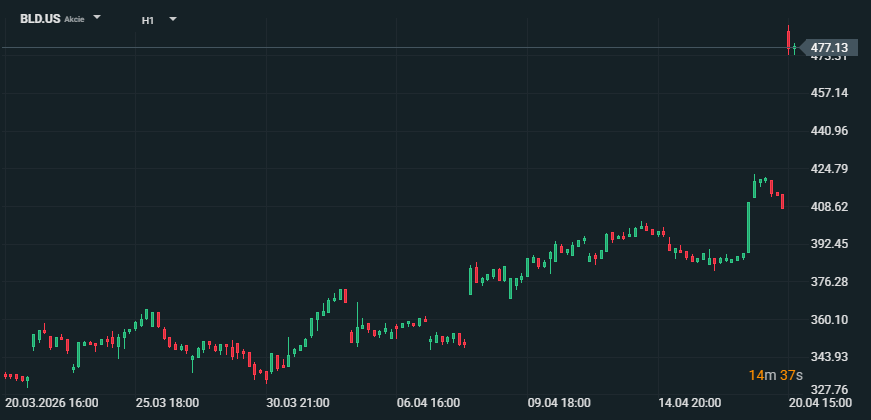Click the 25.03 18:00 time label

pyautogui.click(x=167, y=403)
